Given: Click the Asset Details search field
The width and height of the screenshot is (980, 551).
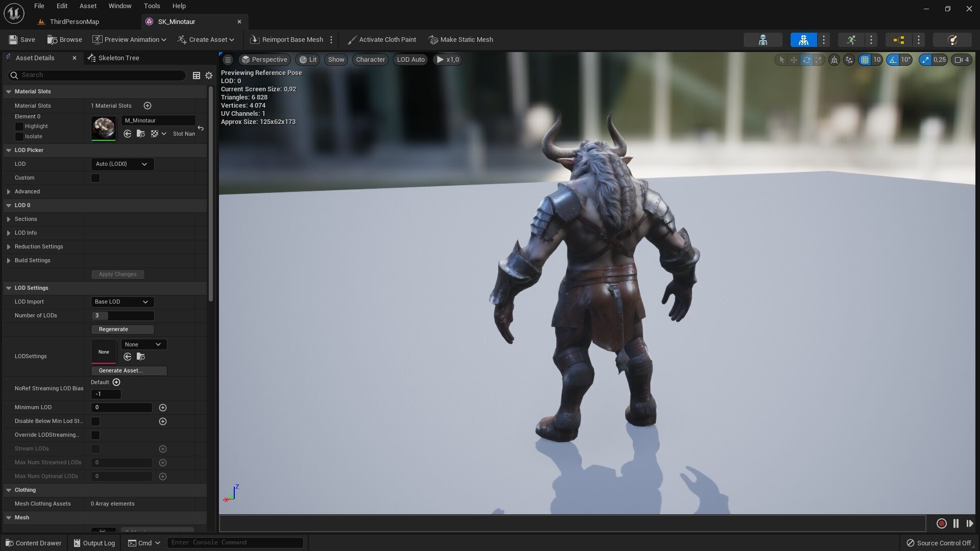Looking at the screenshot, I should (97, 76).
